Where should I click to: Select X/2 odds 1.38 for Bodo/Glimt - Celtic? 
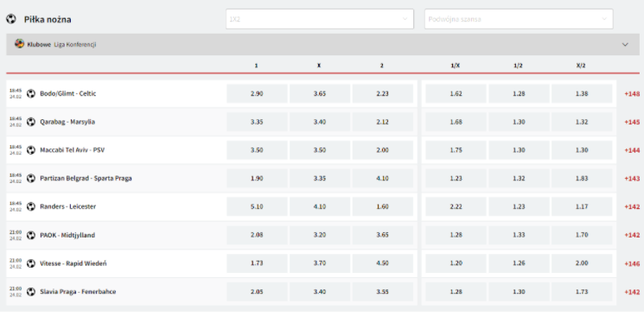[582, 93]
